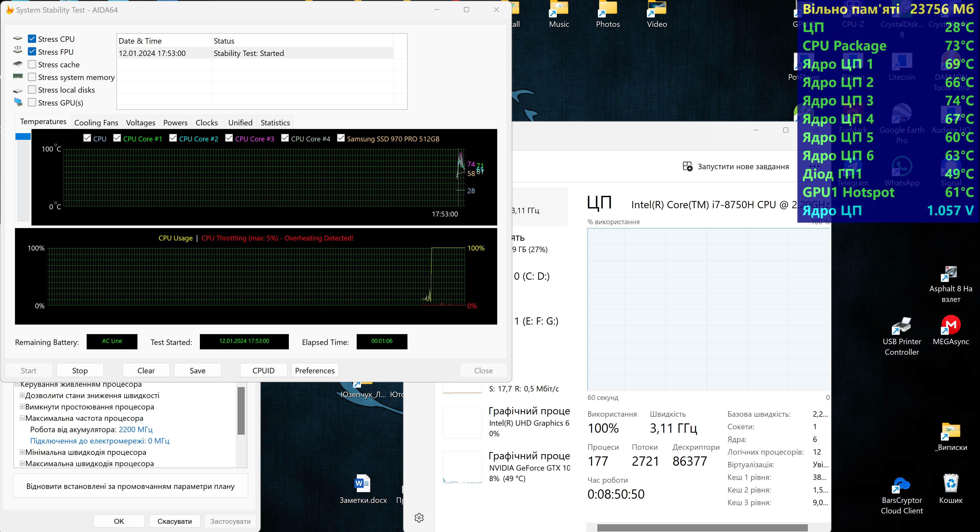
Task: Expand Вимкнути простоювання процесора node
Action: coord(22,406)
